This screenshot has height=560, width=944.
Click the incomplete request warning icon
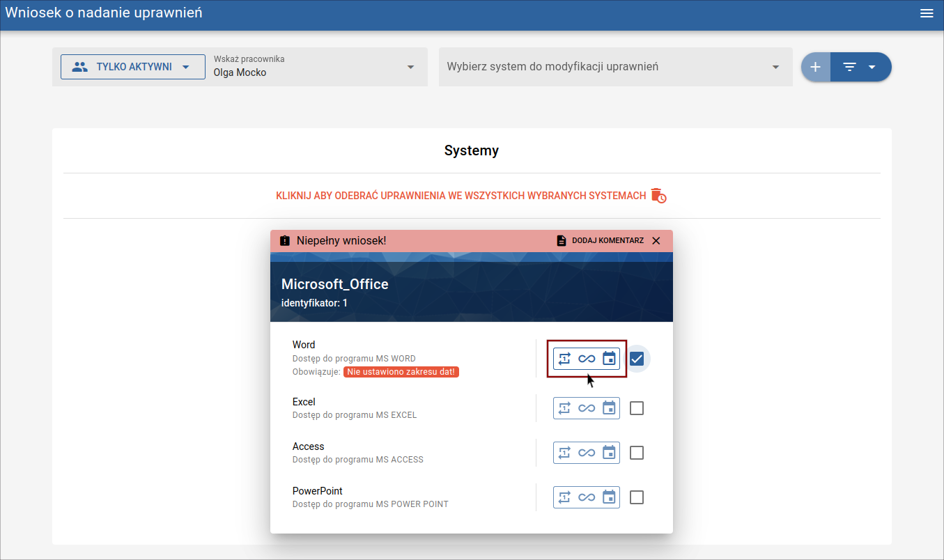[x=285, y=240]
